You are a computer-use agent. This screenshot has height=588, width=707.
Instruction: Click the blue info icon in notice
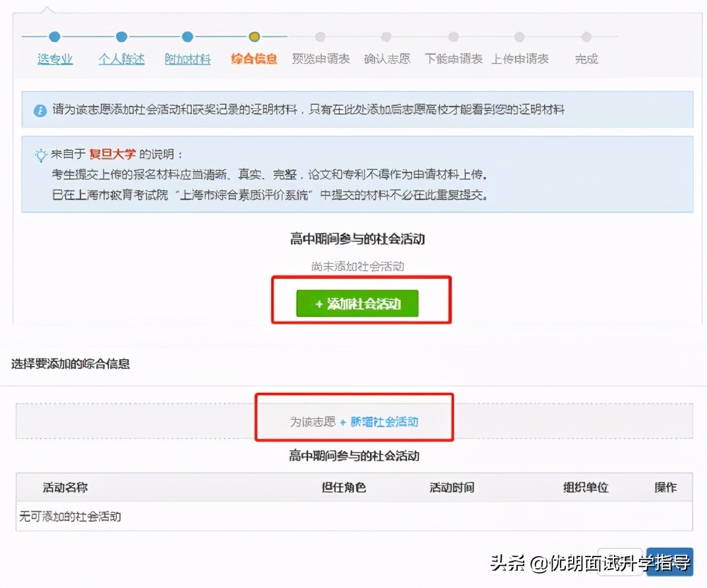click(40, 110)
